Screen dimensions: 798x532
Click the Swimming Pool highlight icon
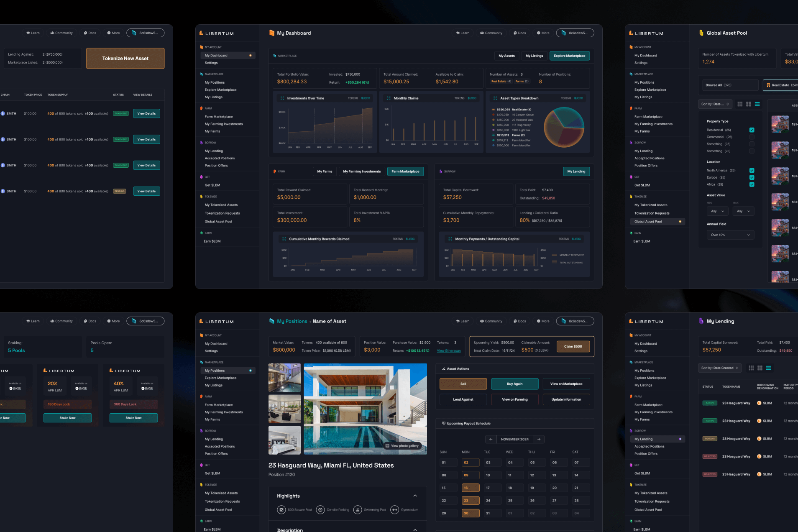click(358, 509)
